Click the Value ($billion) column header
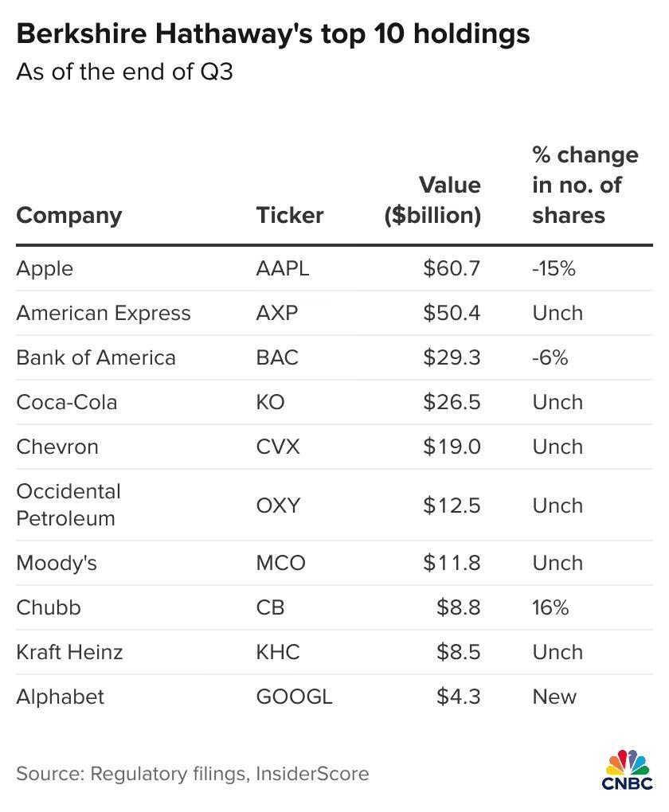The image size is (669, 812). 432,201
